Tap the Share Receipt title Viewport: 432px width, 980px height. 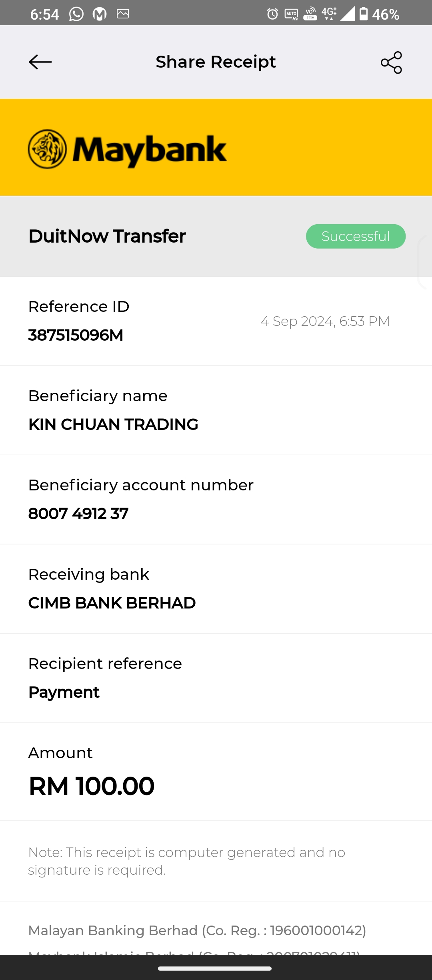216,62
